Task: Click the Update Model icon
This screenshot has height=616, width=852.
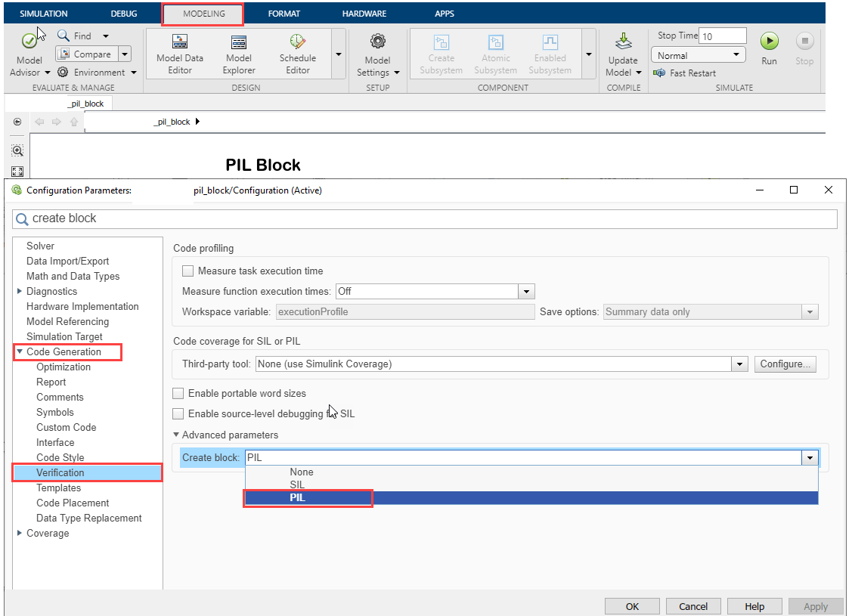Action: pos(623,43)
